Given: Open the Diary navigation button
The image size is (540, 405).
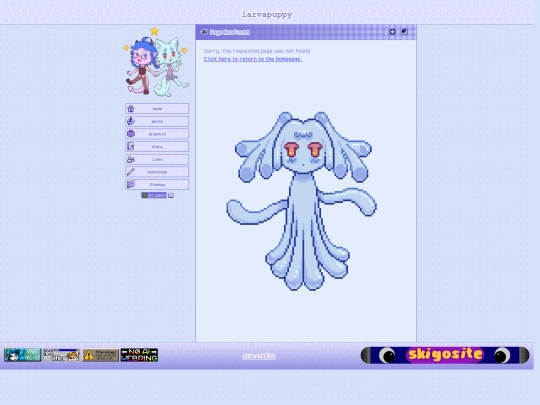Looking at the screenshot, I should pyautogui.click(x=157, y=146).
